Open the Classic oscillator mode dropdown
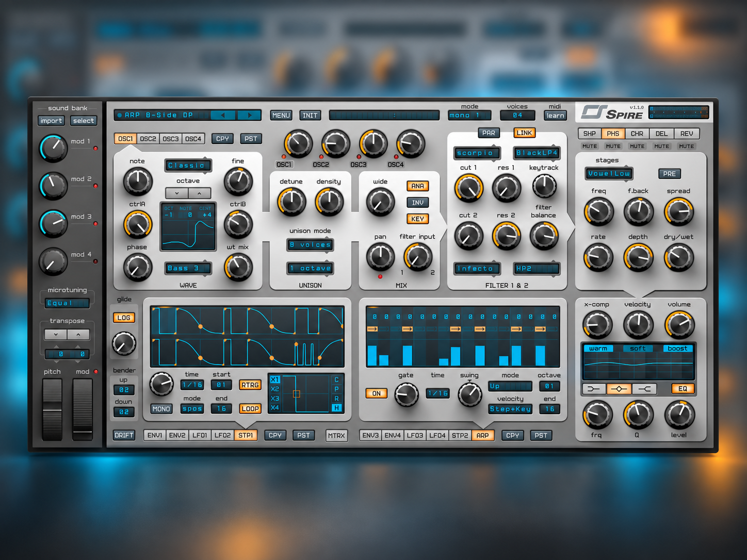Image resolution: width=747 pixels, height=560 pixels. [x=188, y=166]
